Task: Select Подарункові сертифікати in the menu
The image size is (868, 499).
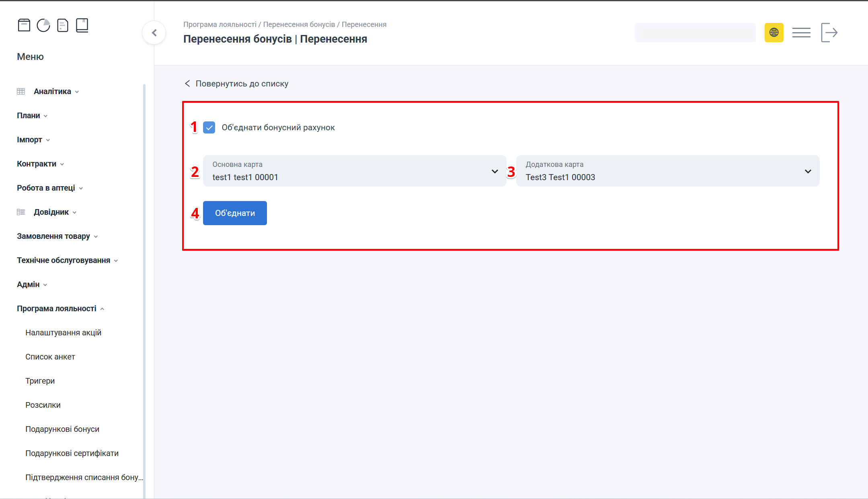Action: [x=72, y=453]
